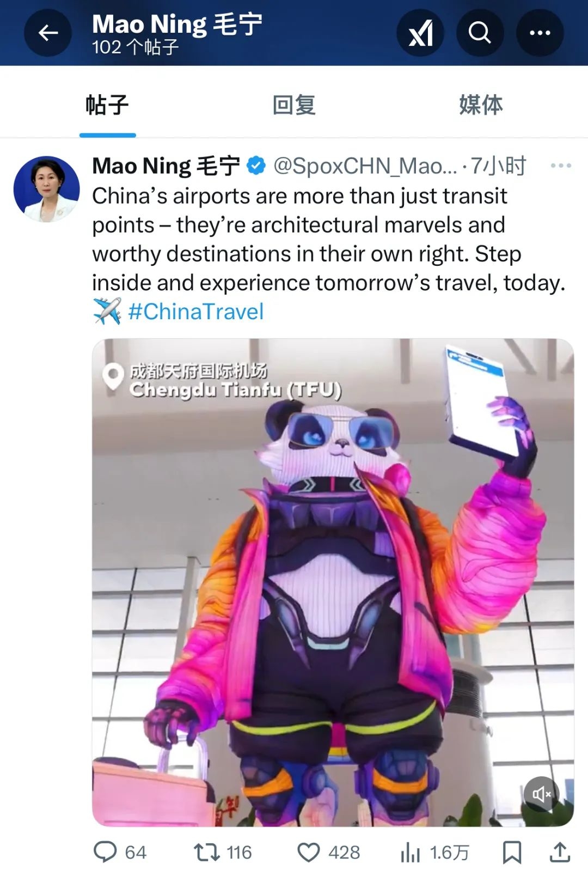This screenshot has height=876, width=588.
Task: Reply via the comment bubble icon
Action: click(x=105, y=853)
